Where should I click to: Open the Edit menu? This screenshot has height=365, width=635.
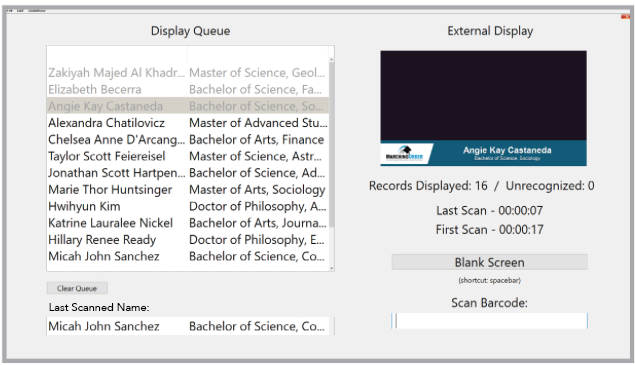pos(20,11)
